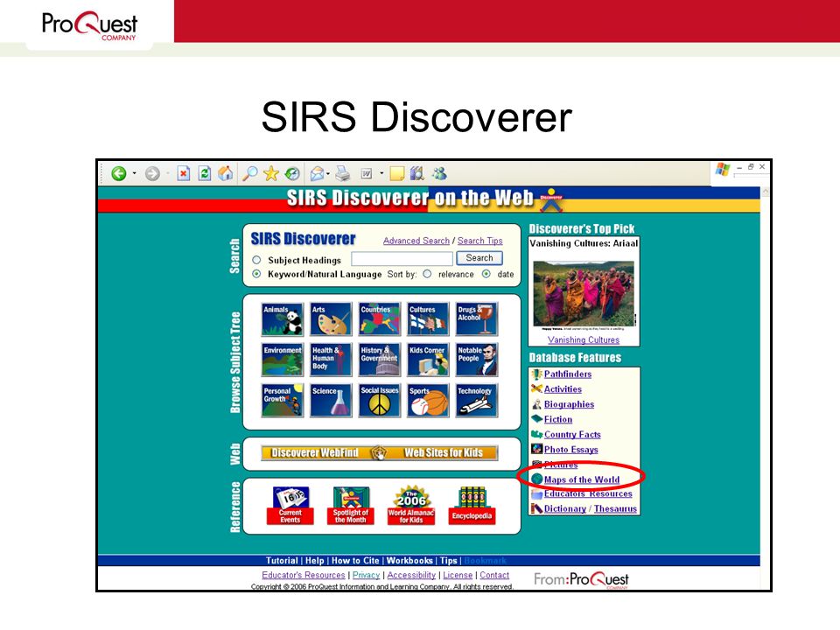Open the History icon in toolbar

tap(292, 173)
